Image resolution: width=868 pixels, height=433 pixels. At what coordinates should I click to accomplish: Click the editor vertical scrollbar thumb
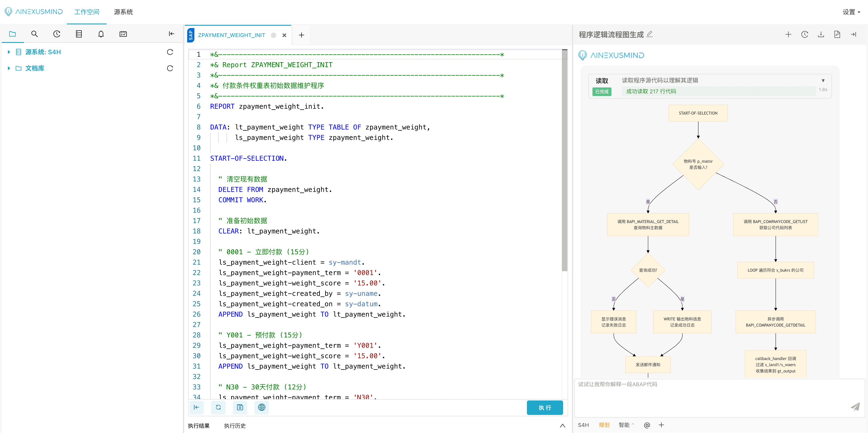pos(564,160)
